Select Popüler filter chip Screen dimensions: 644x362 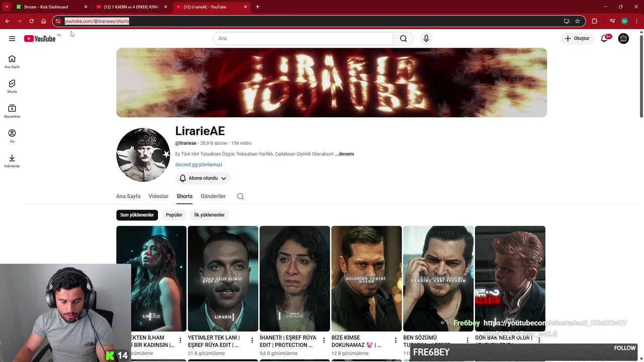pos(174,215)
